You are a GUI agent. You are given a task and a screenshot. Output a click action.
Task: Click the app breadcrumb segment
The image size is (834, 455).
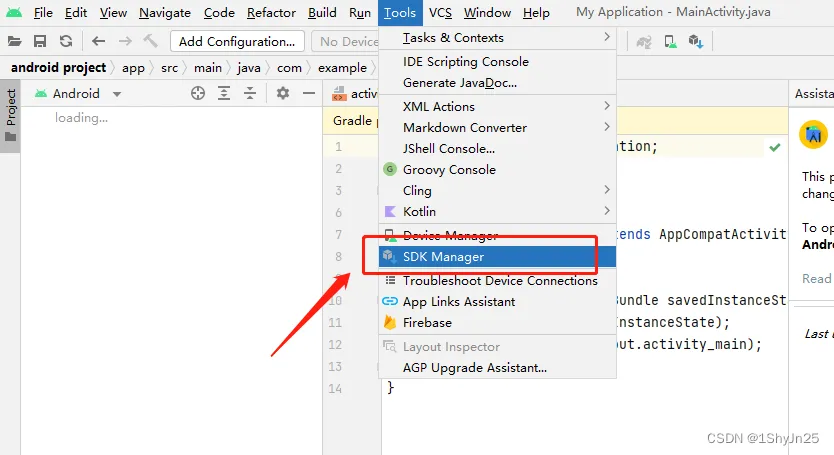point(133,68)
